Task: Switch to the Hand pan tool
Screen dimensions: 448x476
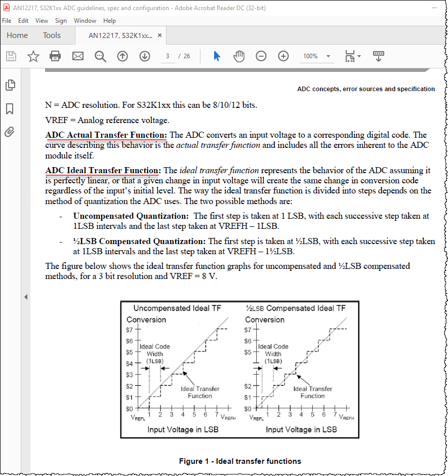Action: coord(239,56)
